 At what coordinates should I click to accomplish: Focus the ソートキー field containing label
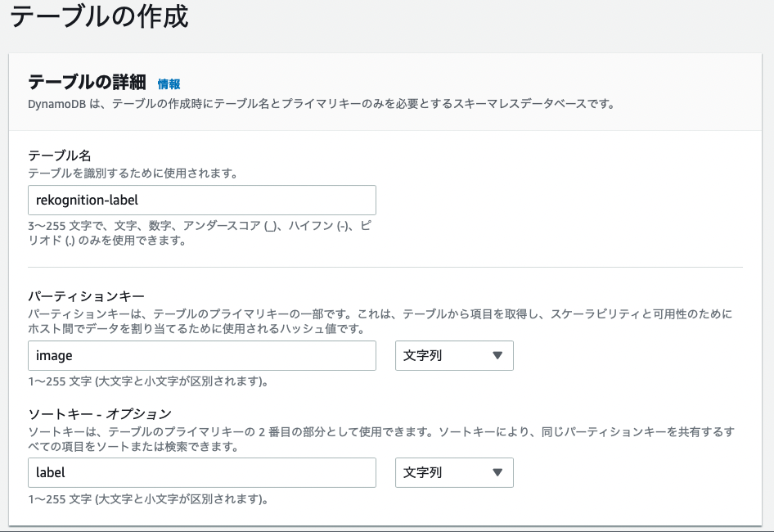point(202,473)
